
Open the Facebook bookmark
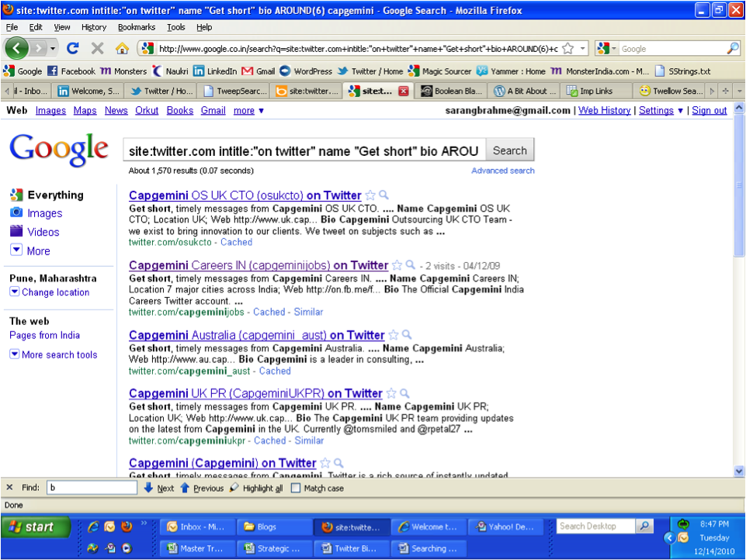71,71
